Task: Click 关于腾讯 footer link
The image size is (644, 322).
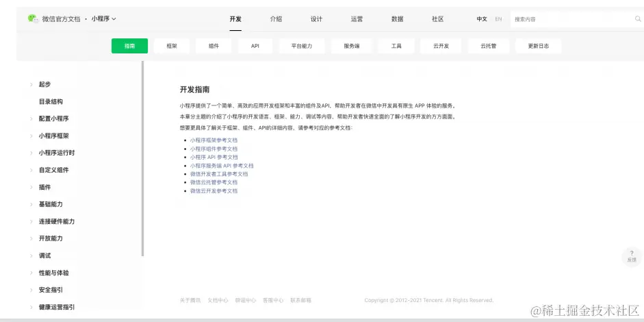Action: (x=190, y=300)
